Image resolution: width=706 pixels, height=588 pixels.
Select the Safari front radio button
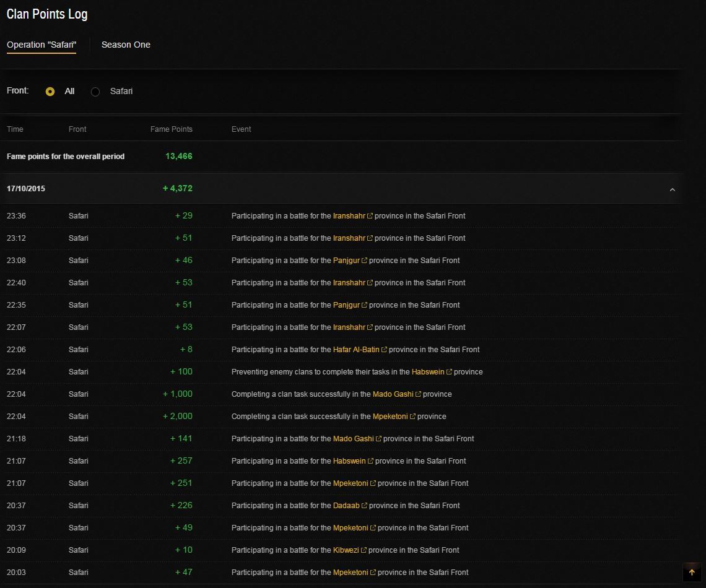pyautogui.click(x=95, y=92)
